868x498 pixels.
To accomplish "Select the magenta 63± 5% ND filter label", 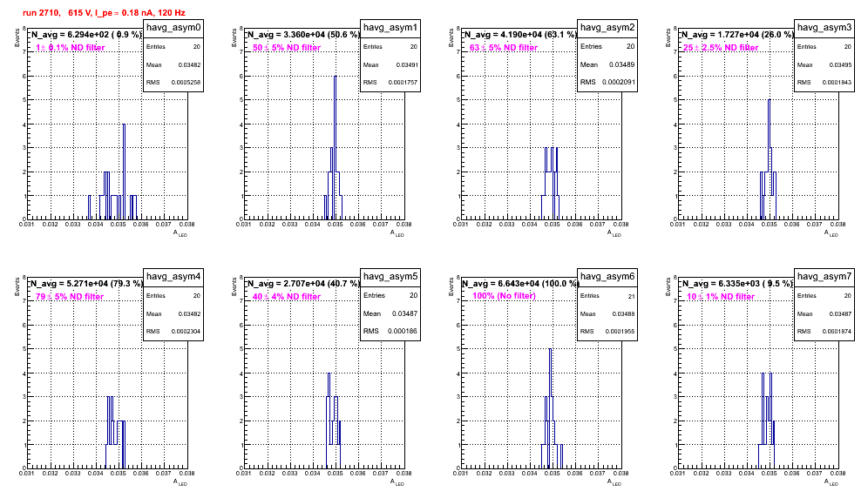I will (x=504, y=48).
